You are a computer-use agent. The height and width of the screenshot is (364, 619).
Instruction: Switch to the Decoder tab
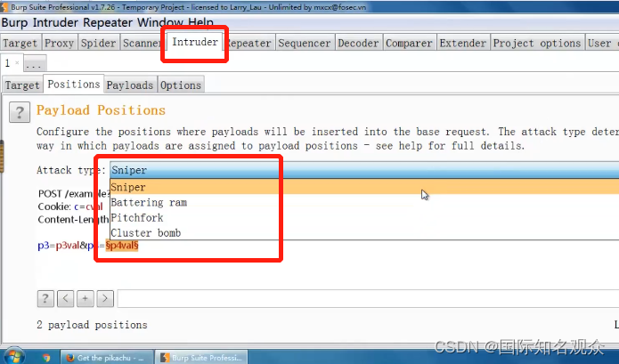coord(358,43)
